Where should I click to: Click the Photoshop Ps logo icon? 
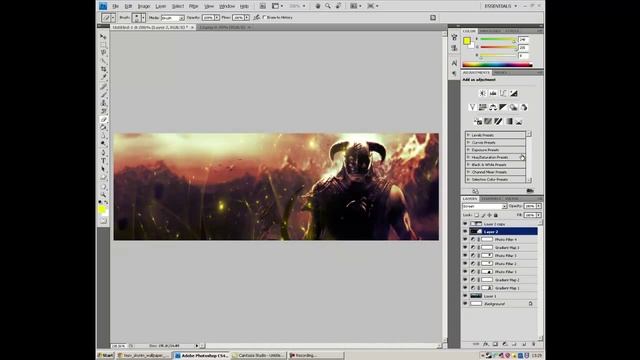click(103, 6)
